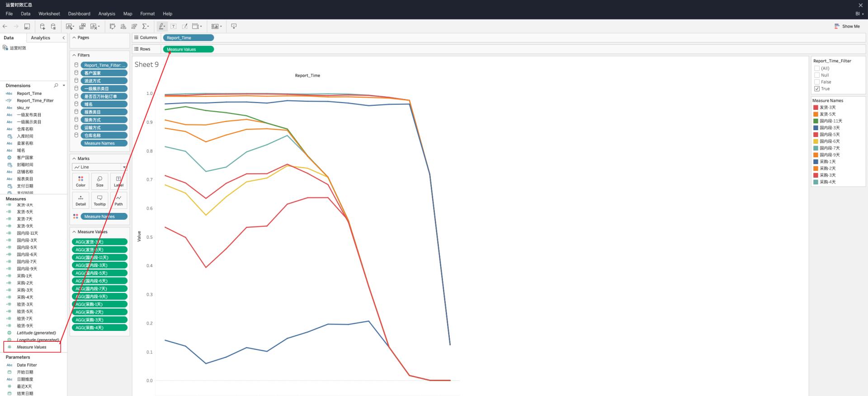Click the Measure Names pill on Marks
This screenshot has height=396, width=868.
(x=104, y=217)
